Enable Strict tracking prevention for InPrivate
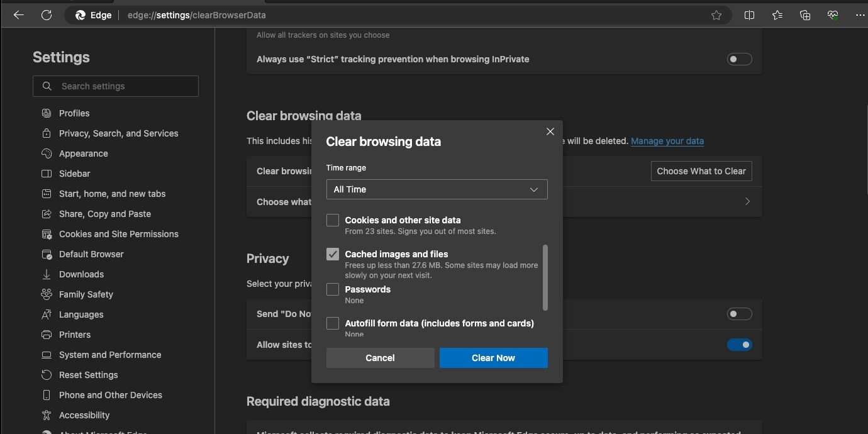Image resolution: width=868 pixels, height=434 pixels. coord(739,58)
